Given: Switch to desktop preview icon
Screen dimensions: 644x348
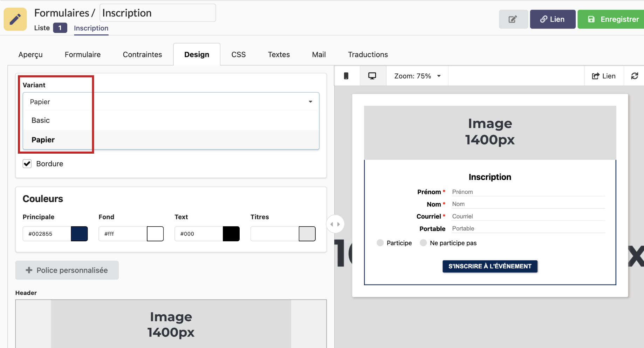Looking at the screenshot, I should pos(372,76).
